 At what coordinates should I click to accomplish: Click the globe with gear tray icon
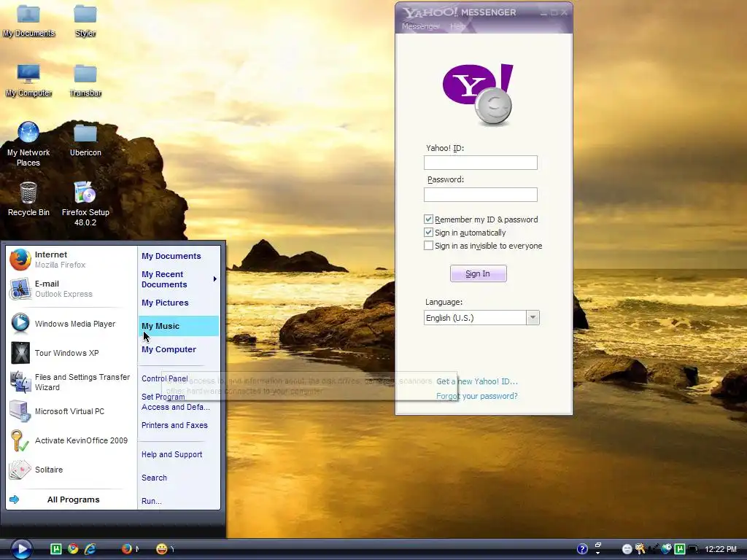tap(667, 549)
